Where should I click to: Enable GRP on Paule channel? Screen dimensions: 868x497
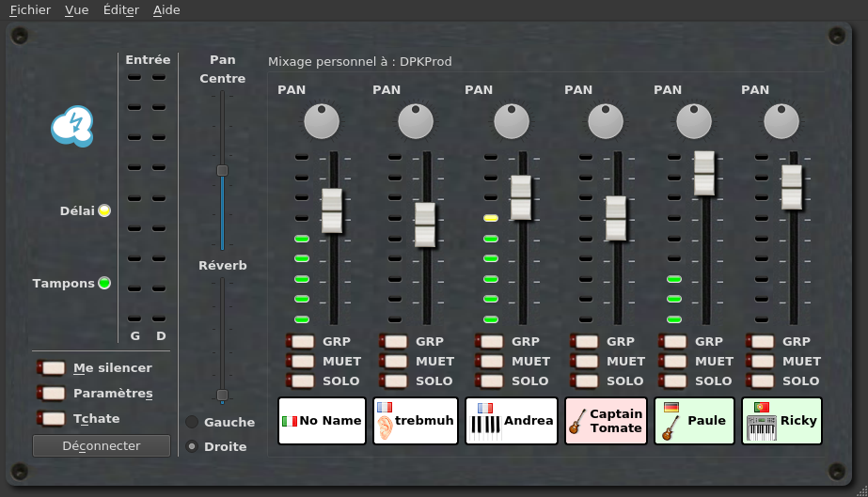tap(673, 342)
